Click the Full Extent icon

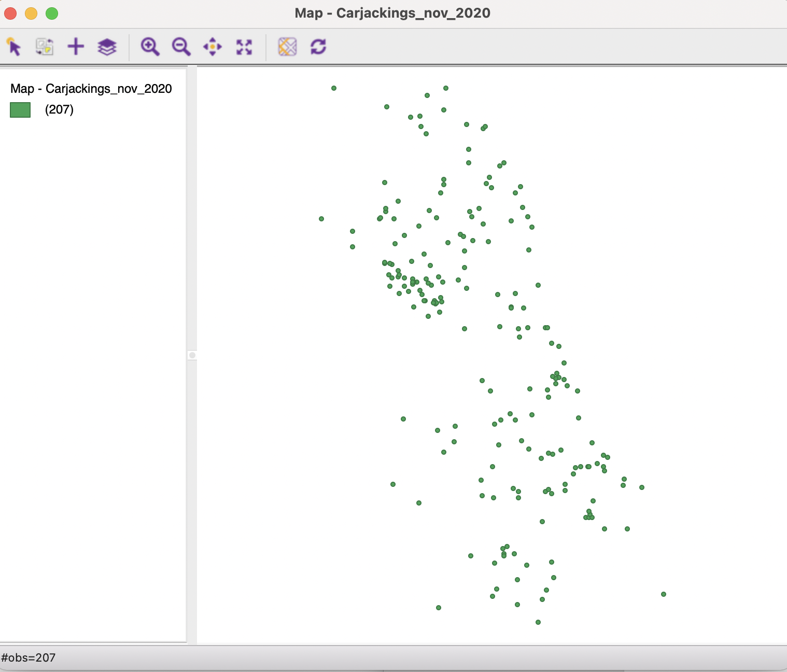[244, 47]
